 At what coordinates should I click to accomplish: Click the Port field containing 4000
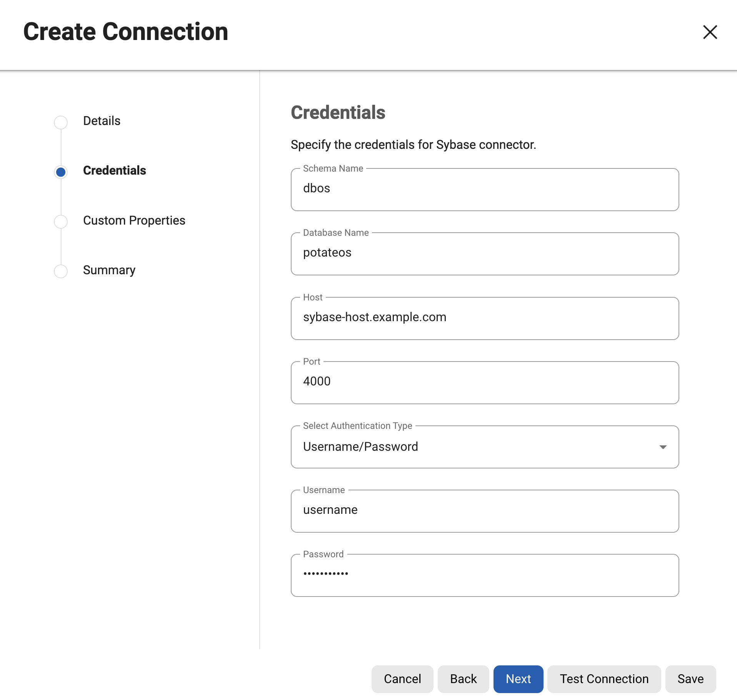(x=485, y=382)
